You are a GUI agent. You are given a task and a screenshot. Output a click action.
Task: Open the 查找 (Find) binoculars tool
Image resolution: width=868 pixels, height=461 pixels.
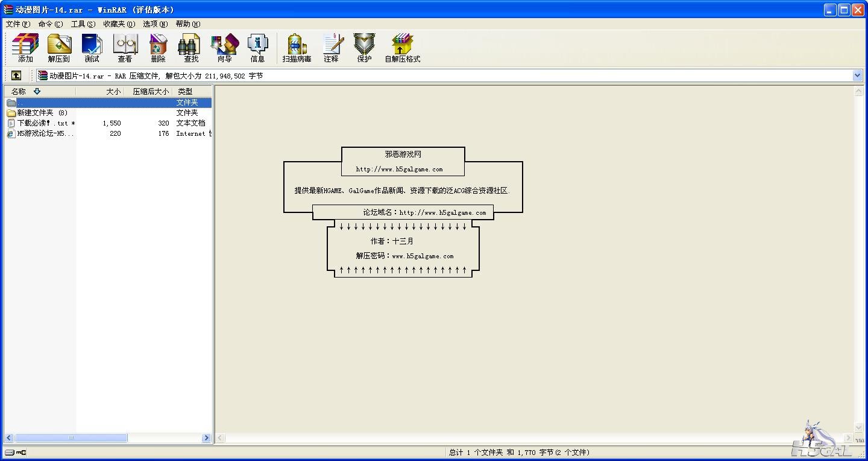click(x=191, y=48)
